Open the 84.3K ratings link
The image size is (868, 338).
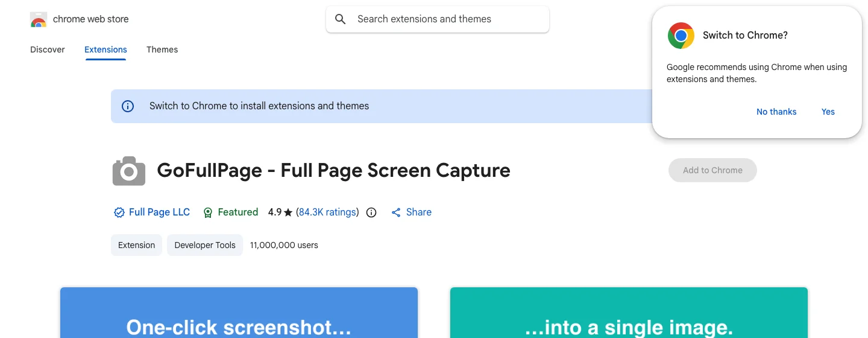pos(327,212)
